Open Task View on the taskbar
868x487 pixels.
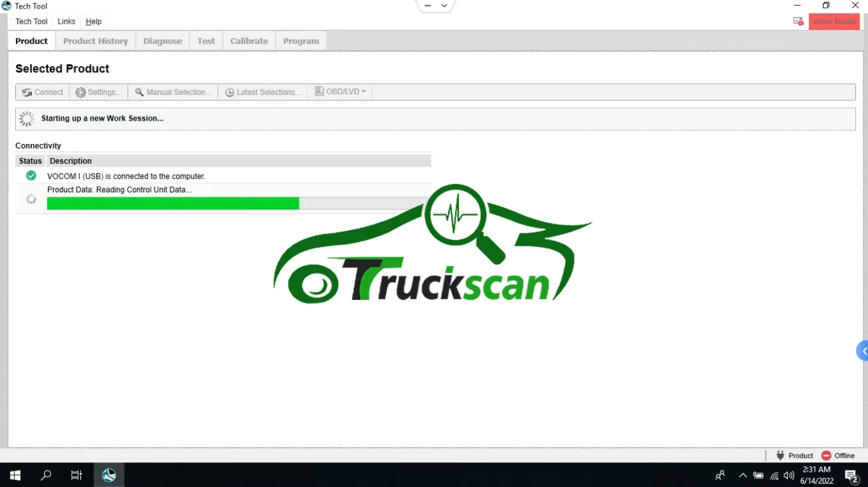pos(76,475)
